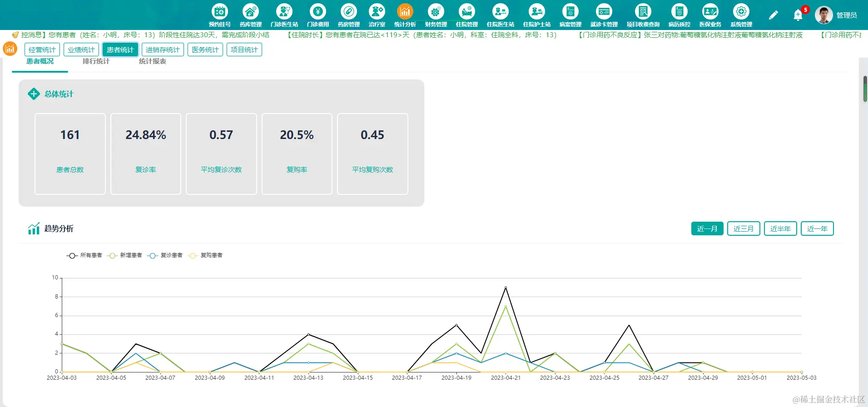Viewport: 868px width, 407px height.
Task: Open the 预约挂号 appointment registration module
Action: click(220, 15)
